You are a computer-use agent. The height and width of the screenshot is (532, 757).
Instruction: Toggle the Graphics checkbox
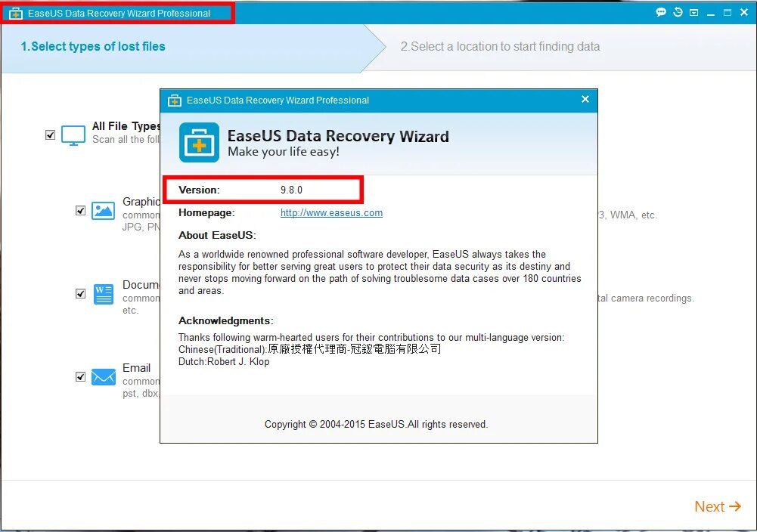pos(81,211)
